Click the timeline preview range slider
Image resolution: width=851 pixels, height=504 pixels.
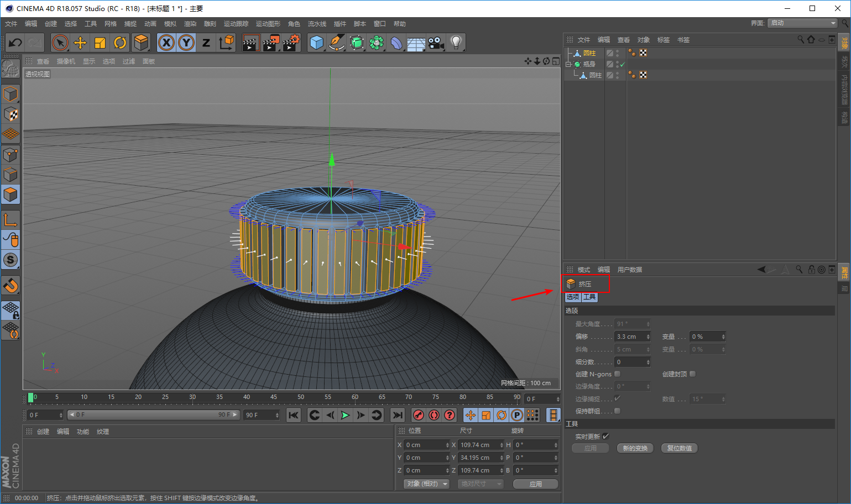click(x=153, y=414)
